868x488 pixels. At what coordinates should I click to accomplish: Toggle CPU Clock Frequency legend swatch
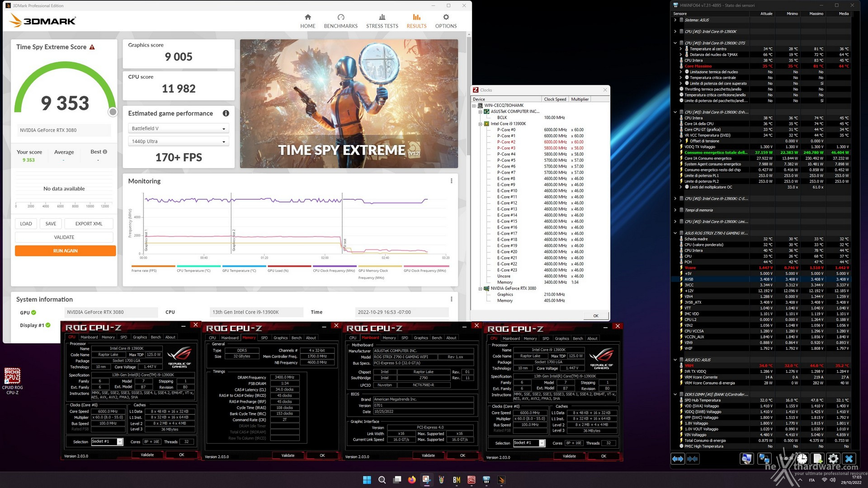coord(335,266)
